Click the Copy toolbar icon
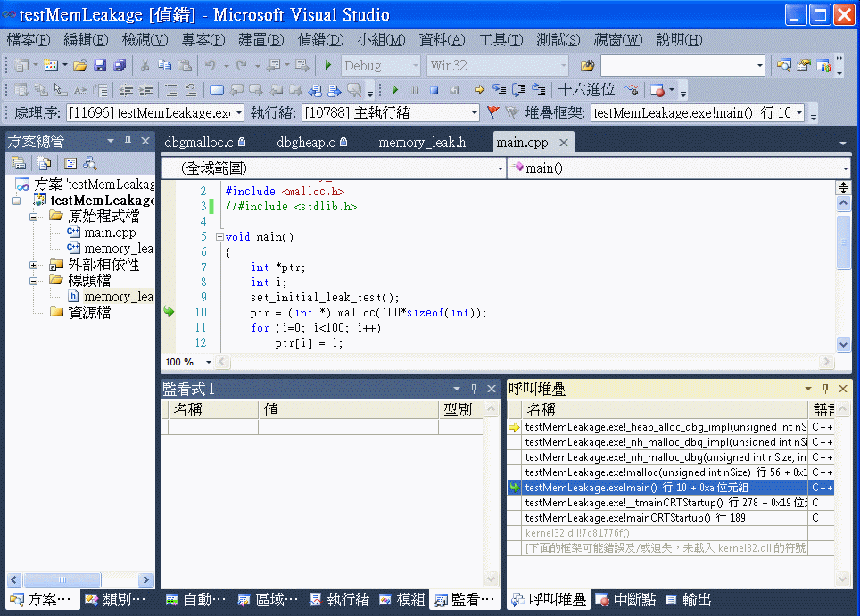This screenshot has height=616, width=860. [164, 66]
